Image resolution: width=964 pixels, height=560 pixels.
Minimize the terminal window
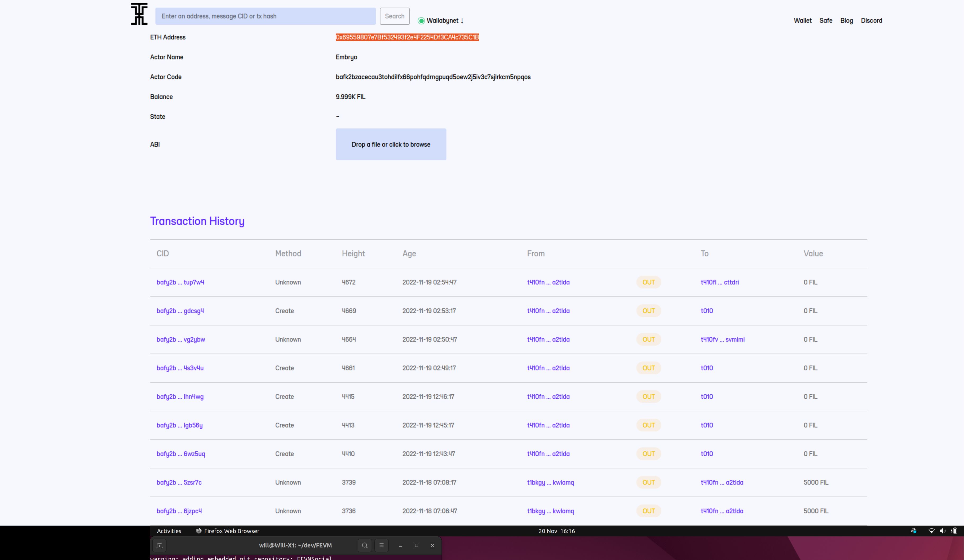pos(401,545)
